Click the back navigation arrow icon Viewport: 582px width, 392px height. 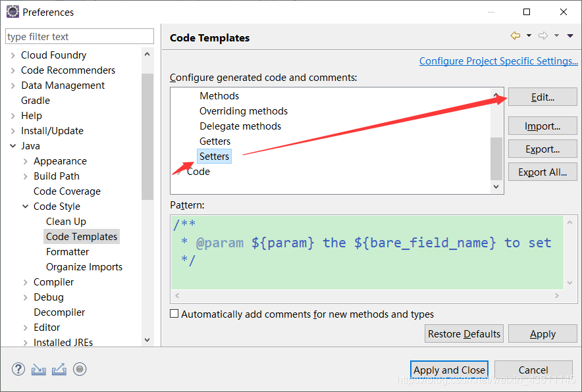tap(516, 36)
